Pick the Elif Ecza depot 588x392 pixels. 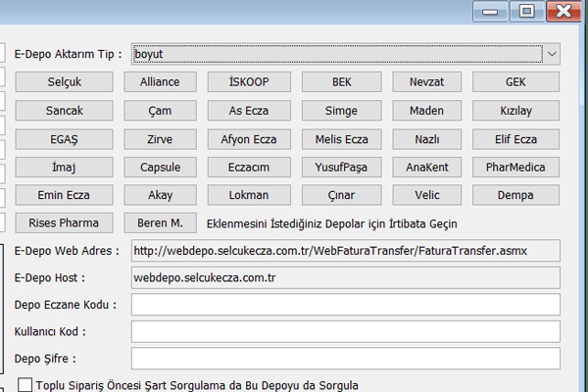515,139
